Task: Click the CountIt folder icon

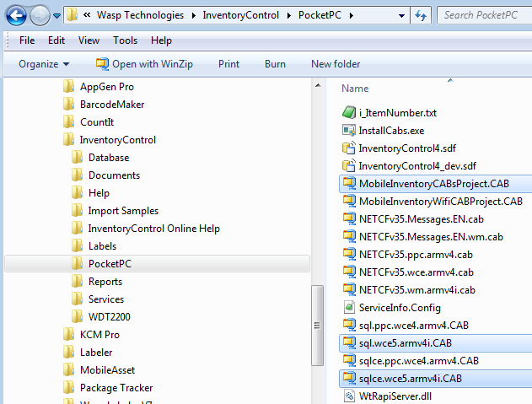Action: 68,121
